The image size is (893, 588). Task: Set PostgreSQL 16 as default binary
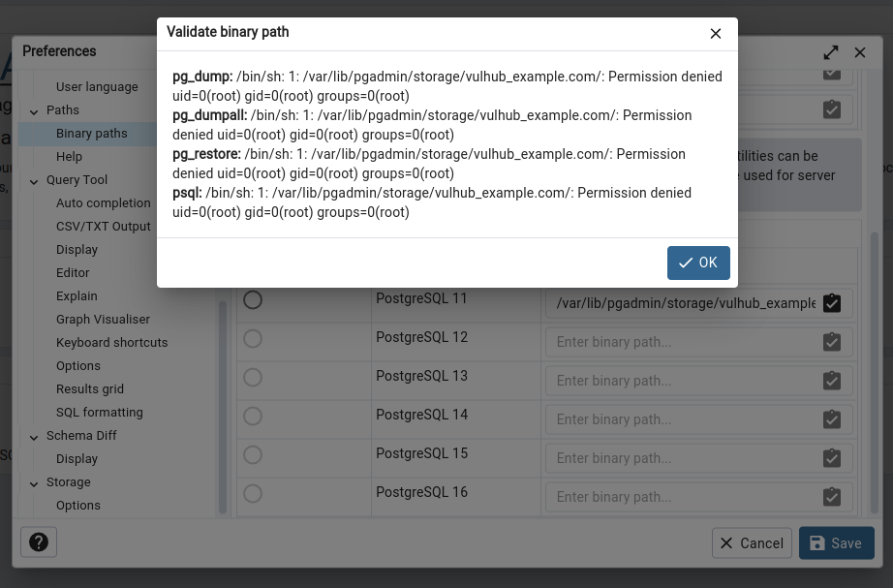(x=253, y=493)
